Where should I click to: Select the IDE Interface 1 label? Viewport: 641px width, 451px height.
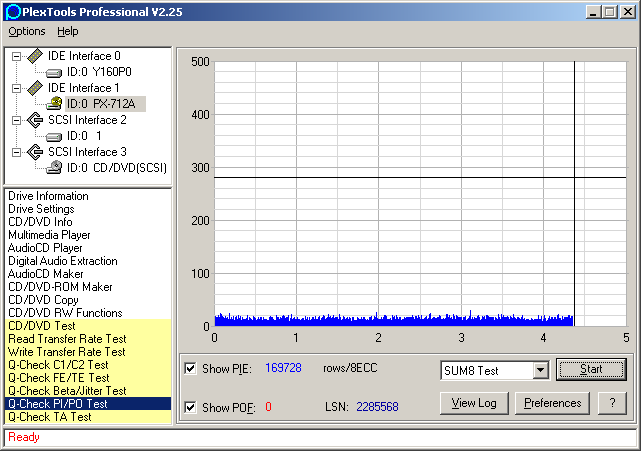[x=83, y=88]
